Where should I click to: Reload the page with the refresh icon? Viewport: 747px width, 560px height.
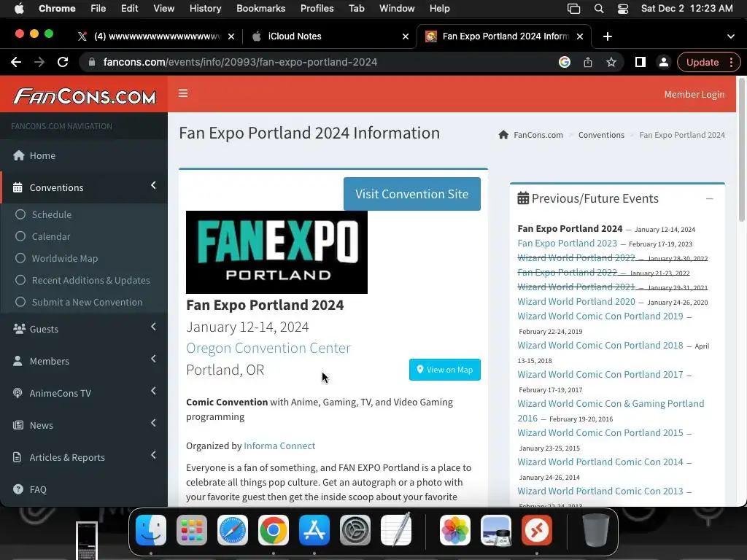63,62
